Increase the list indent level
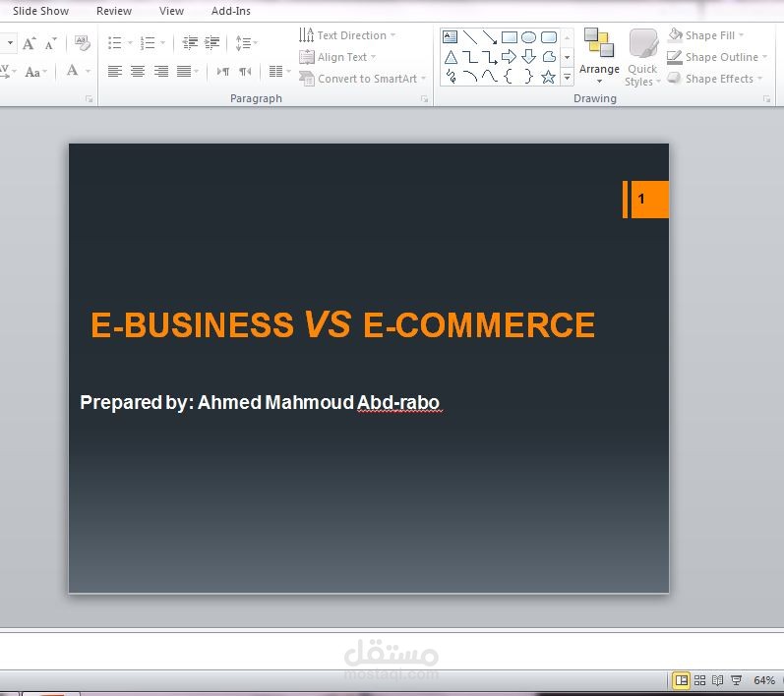 pyautogui.click(x=212, y=43)
